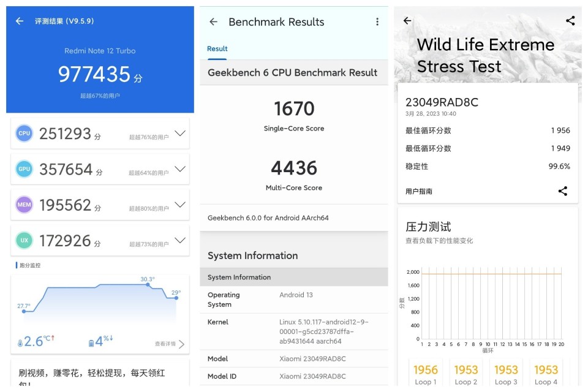This screenshot has height=392, width=588.
Task: Share result next to 用户指南 row
Action: pos(562,191)
